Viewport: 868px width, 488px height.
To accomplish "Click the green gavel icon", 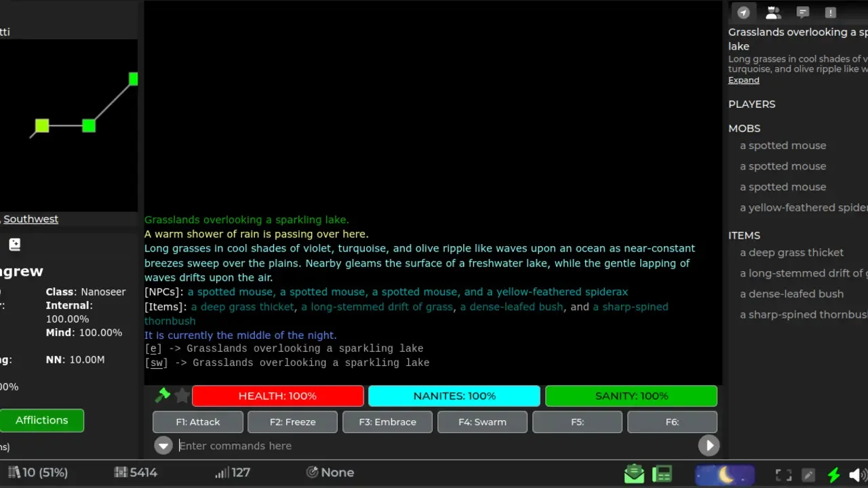I will pos(163,395).
